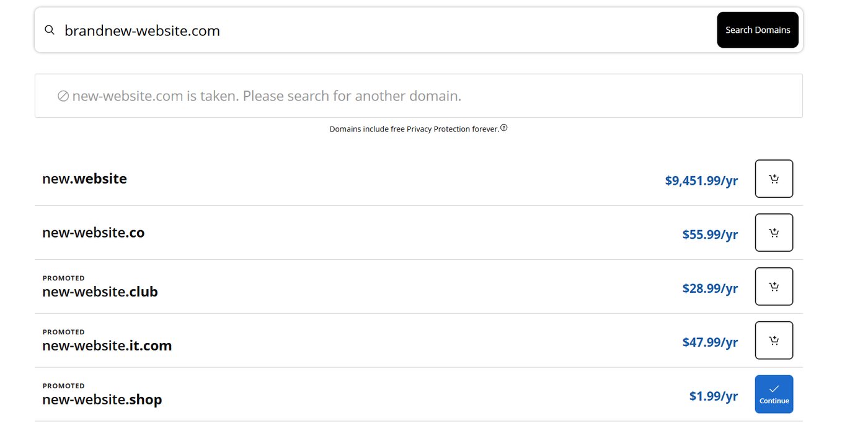This screenshot has width=868, height=423.
Task: Select the new-website.it.com domain name
Action: pyautogui.click(x=107, y=345)
